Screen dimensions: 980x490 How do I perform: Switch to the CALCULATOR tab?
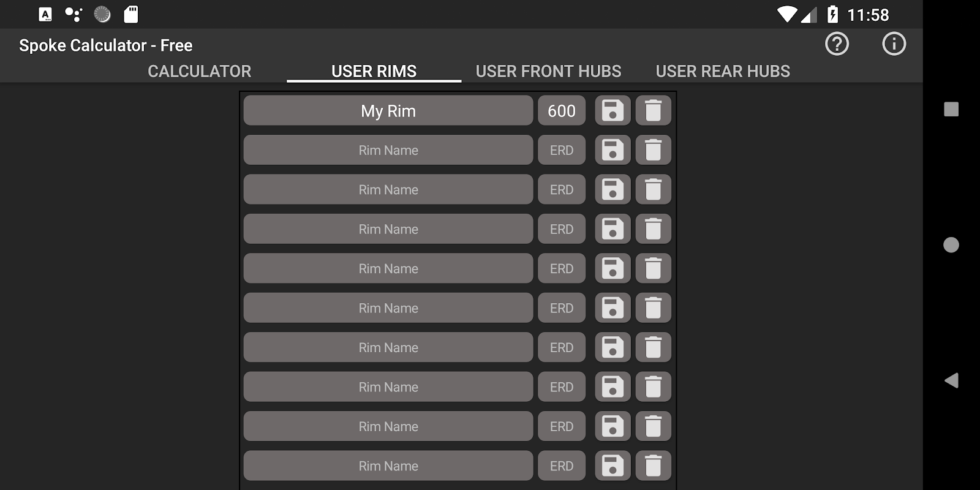[x=200, y=71]
